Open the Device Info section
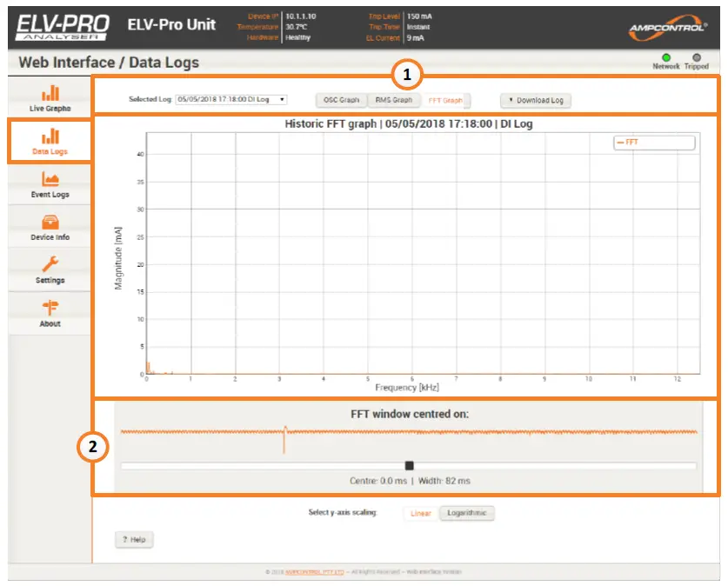The image size is (728, 586). (50, 227)
